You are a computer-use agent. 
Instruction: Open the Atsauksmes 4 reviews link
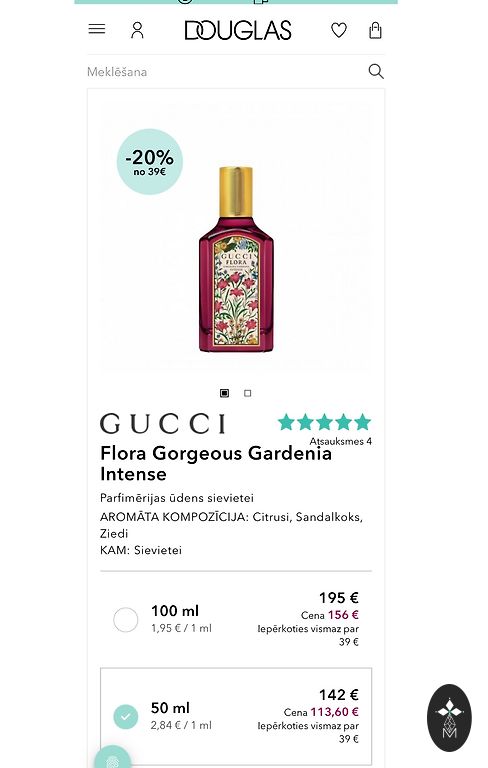341,441
